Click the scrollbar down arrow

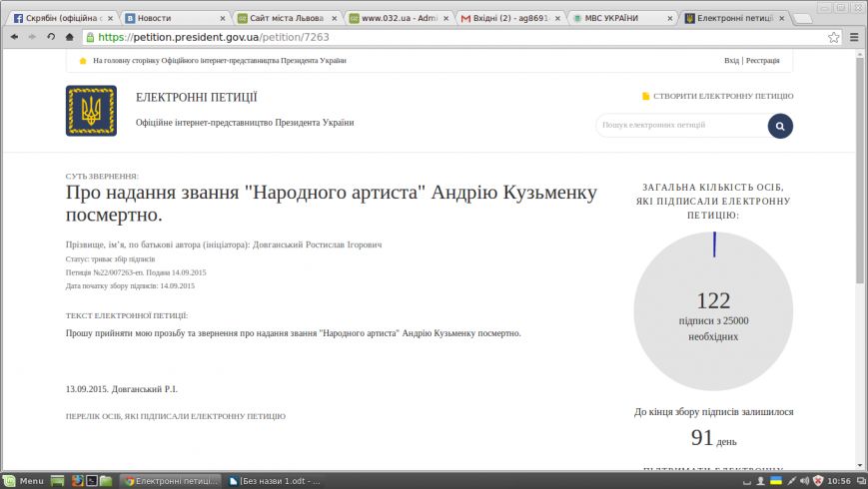click(860, 466)
